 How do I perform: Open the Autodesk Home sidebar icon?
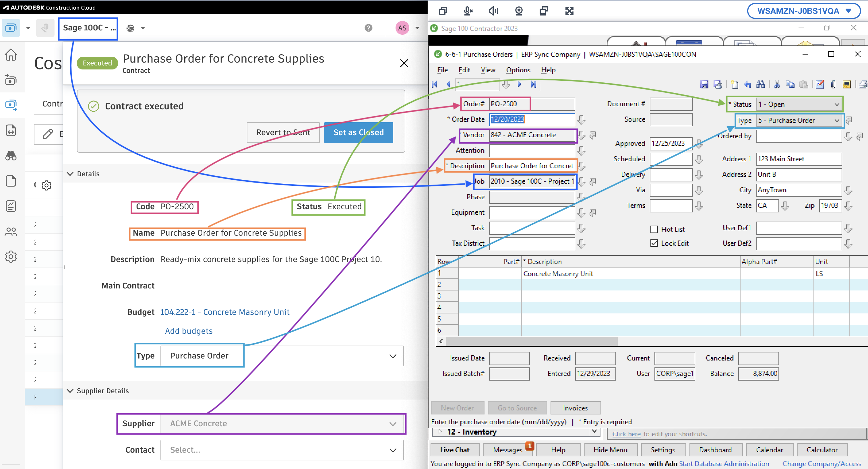pyautogui.click(x=11, y=55)
